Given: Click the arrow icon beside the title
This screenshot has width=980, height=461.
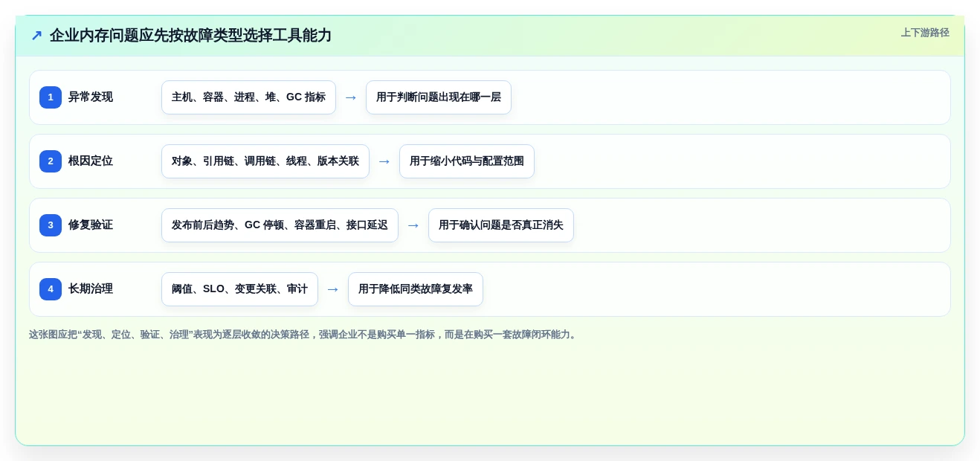Looking at the screenshot, I should point(36,36).
